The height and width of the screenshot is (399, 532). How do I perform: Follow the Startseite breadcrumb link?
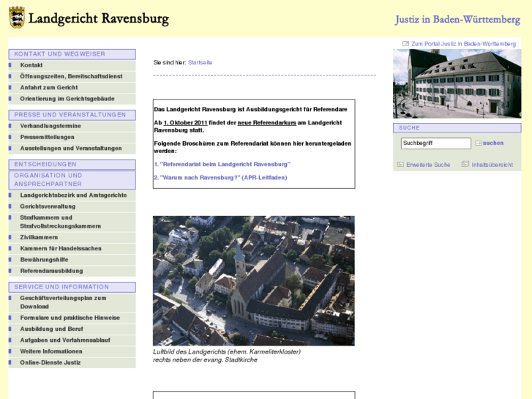tap(200, 62)
